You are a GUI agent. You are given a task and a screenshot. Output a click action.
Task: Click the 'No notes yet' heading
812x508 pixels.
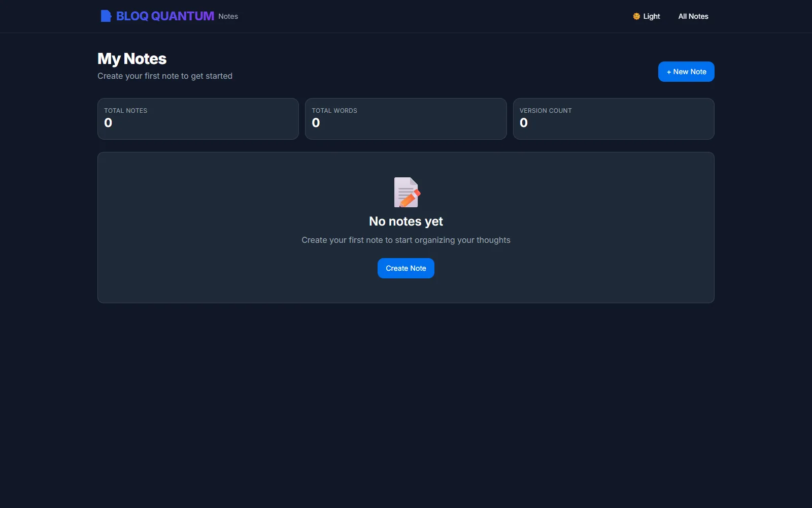tap(406, 221)
